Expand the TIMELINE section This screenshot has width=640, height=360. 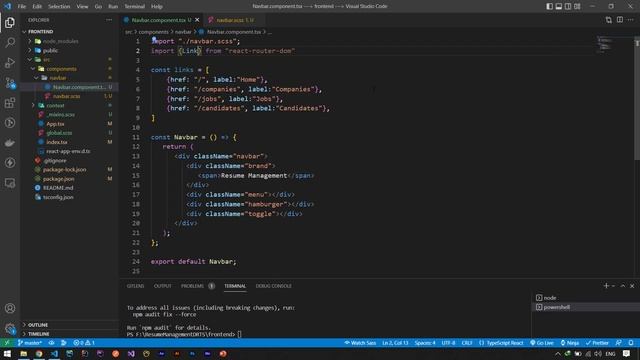point(69,334)
